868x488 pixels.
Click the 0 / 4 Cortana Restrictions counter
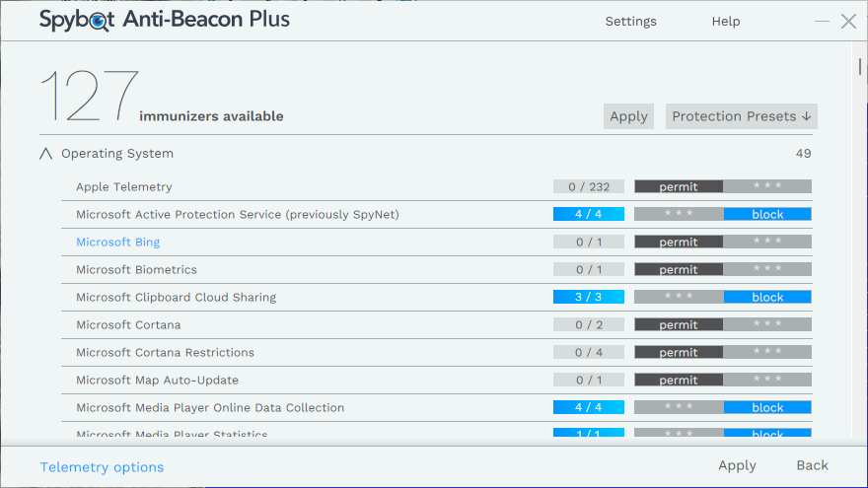coord(589,353)
